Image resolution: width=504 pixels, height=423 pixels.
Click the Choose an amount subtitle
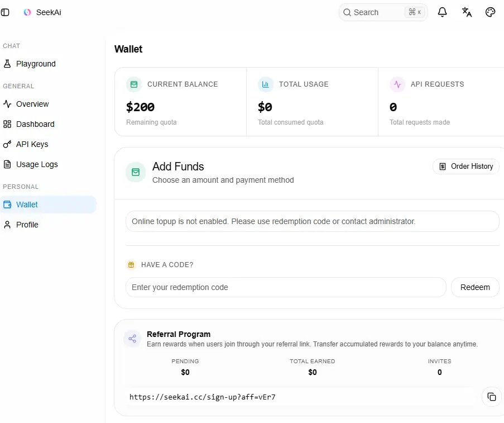223,180
